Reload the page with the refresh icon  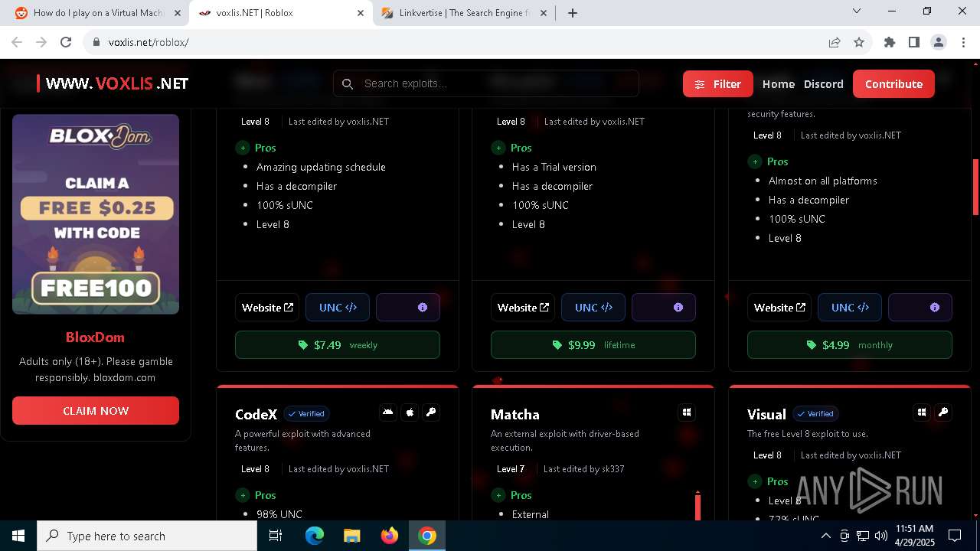[66, 42]
